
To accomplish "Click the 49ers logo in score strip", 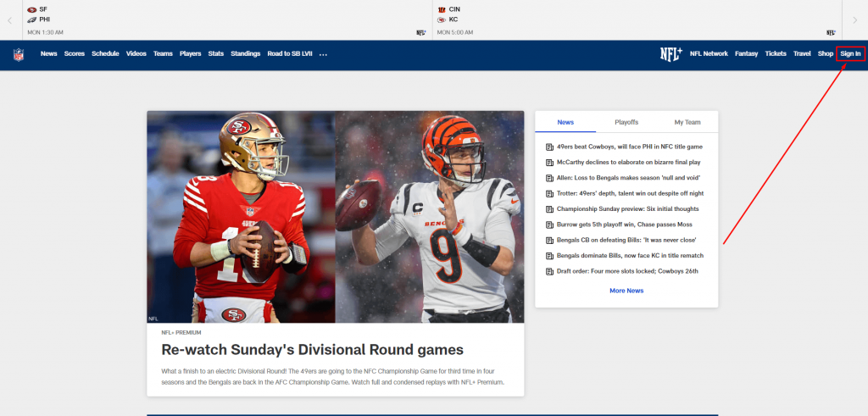I will [x=32, y=9].
